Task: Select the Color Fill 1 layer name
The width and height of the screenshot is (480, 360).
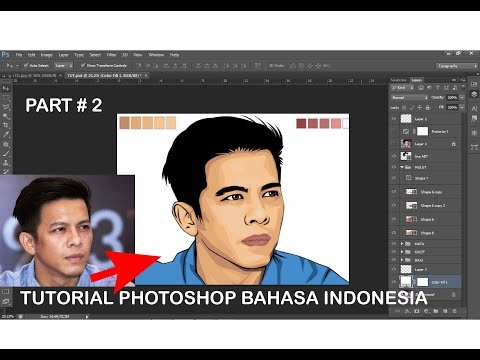Action: (439, 282)
